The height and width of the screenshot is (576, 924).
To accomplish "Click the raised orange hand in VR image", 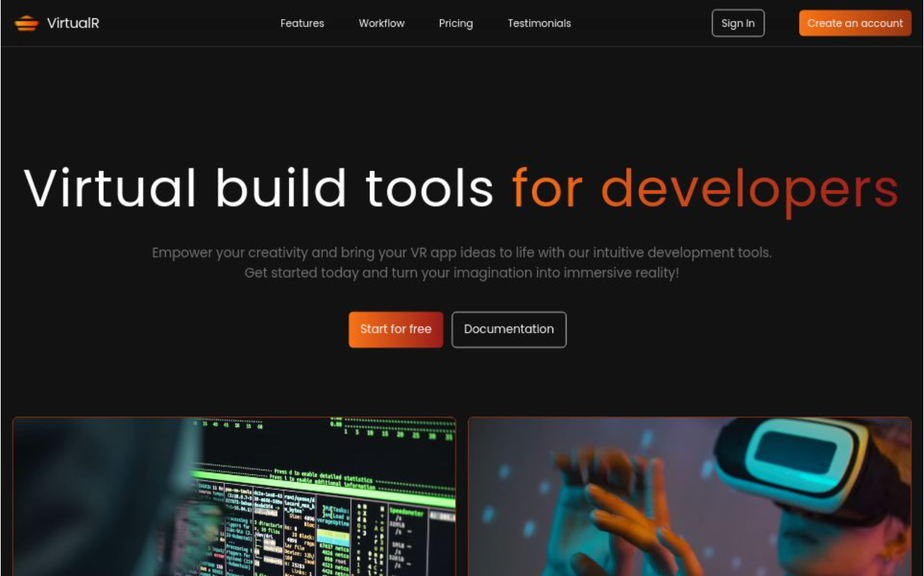I will pos(622,508).
